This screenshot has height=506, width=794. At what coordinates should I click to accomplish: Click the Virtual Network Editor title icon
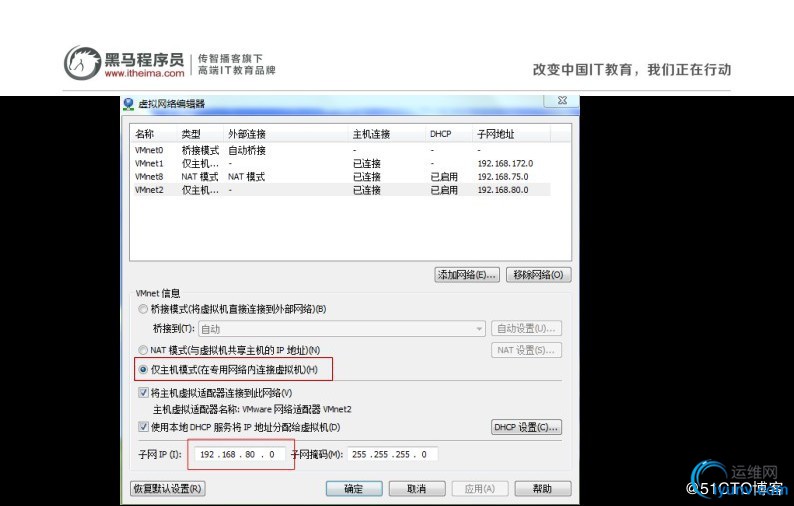coord(129,104)
